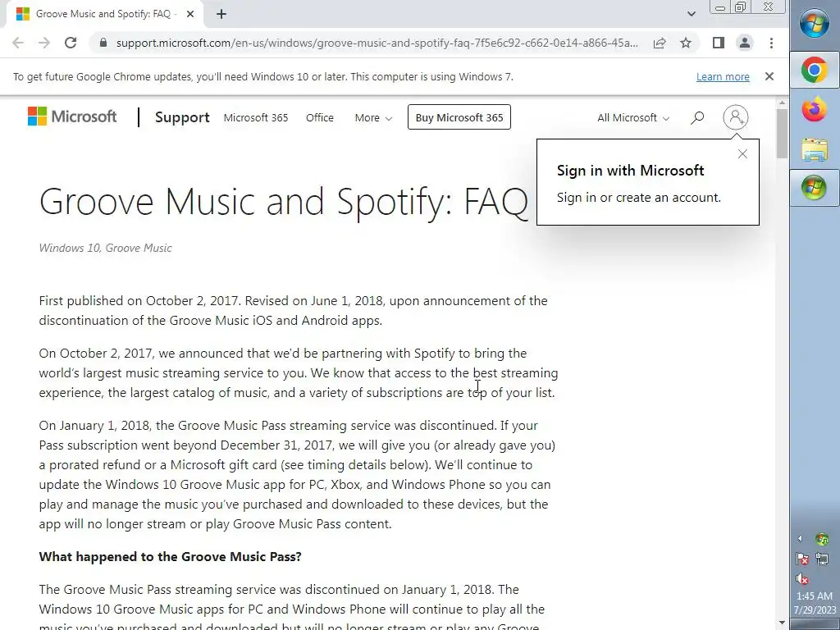Image resolution: width=840 pixels, height=630 pixels.
Task: Open the Windows flag taskbar item
Action: click(815, 188)
